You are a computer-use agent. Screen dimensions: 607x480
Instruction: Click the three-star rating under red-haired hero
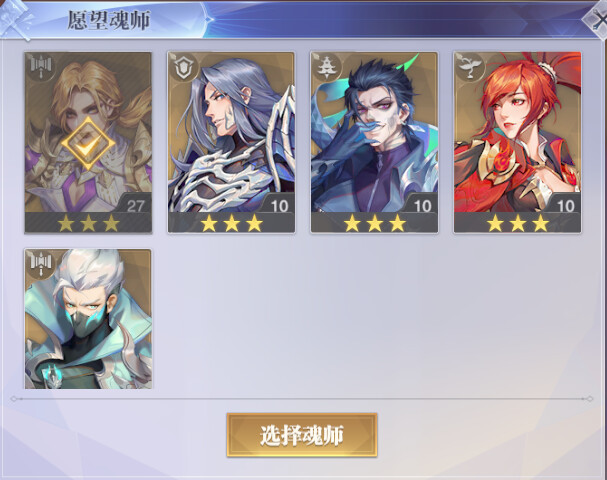[518, 223]
